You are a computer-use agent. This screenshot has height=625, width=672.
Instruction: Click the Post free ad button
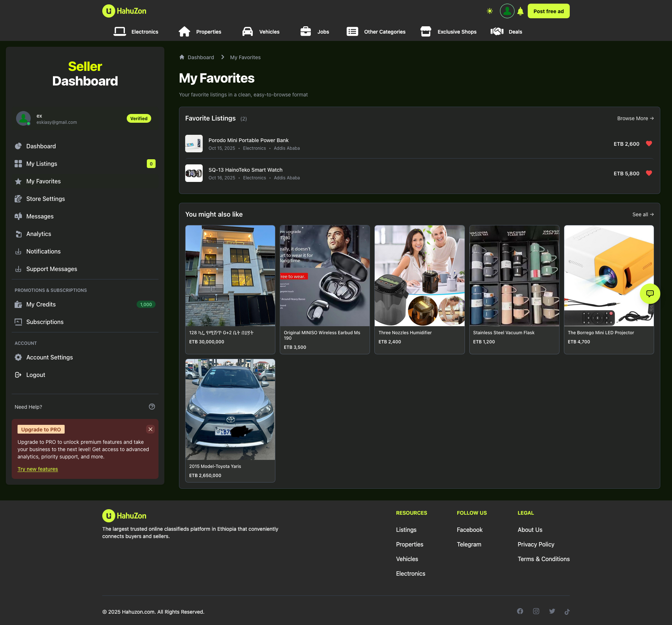tap(548, 11)
